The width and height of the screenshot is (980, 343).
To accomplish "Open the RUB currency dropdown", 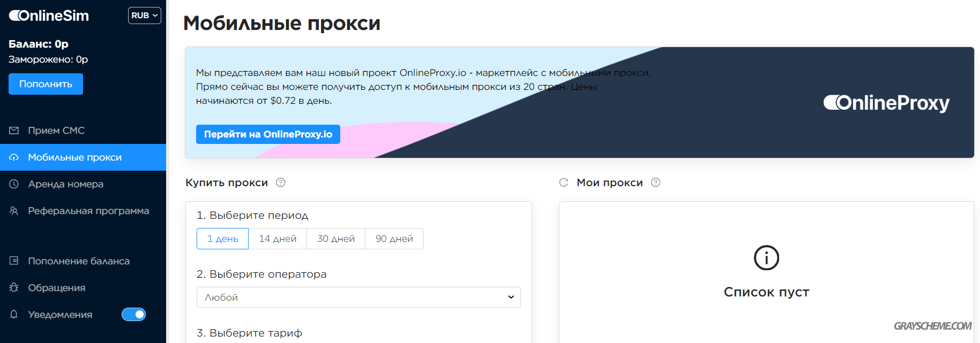I will point(145,16).
